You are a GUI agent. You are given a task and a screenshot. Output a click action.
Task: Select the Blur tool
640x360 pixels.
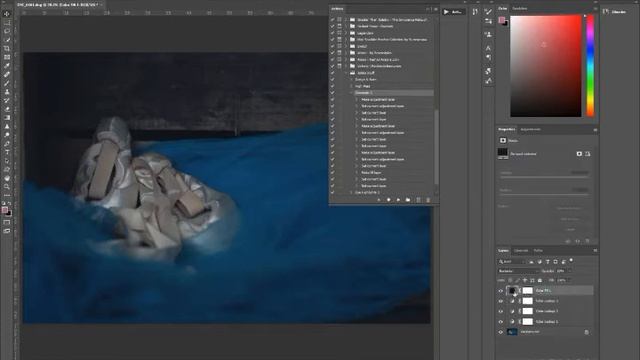coord(7,126)
